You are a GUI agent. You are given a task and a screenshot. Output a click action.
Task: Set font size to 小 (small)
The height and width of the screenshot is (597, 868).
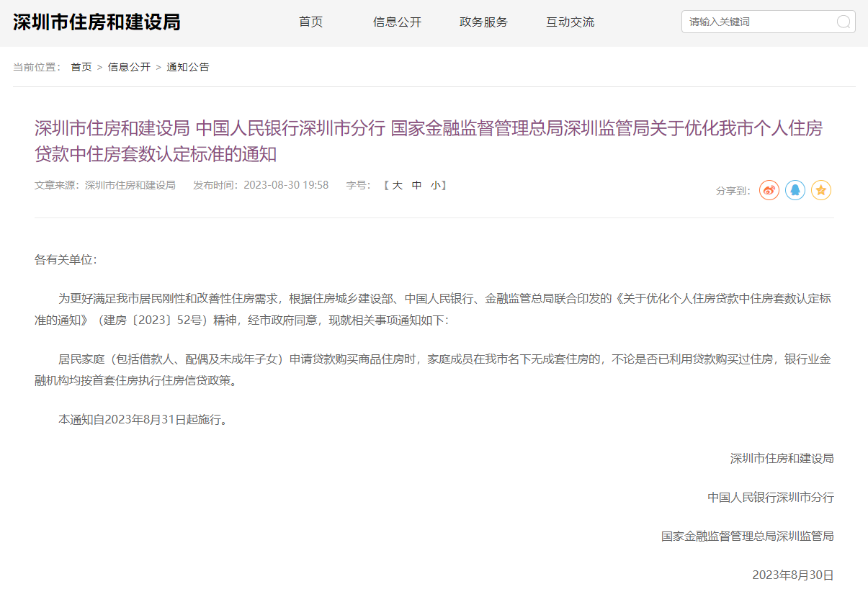(x=435, y=185)
